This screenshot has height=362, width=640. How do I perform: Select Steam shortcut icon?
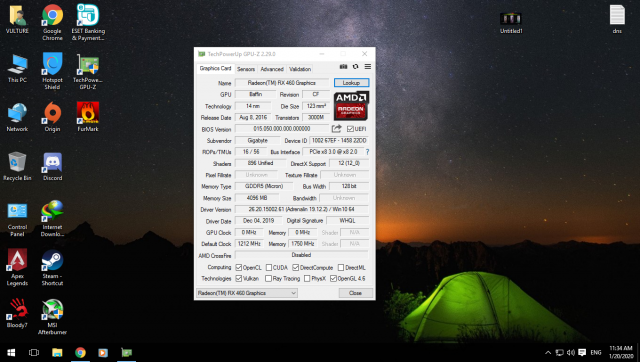coord(52,267)
